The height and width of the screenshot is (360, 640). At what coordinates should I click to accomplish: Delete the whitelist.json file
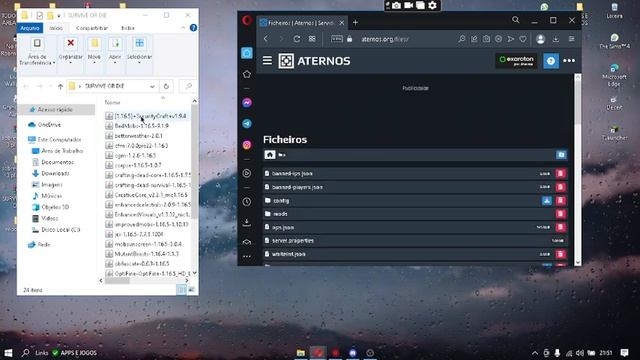(x=560, y=254)
